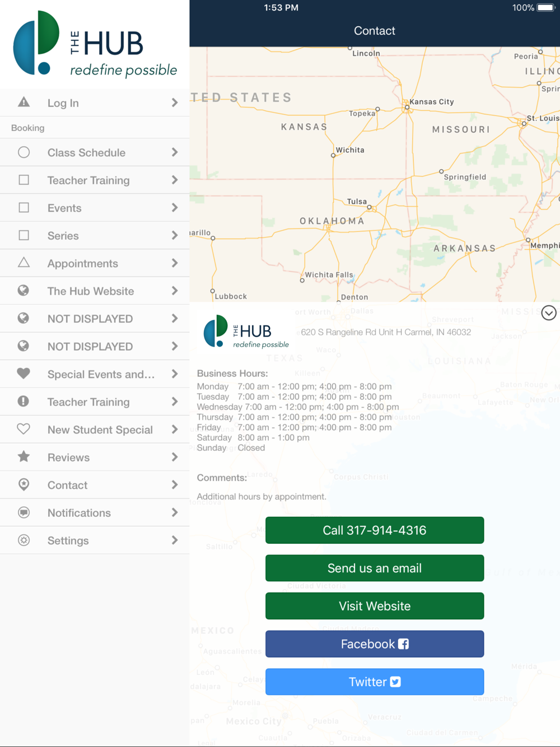Tap Wichita on the map

(350, 150)
